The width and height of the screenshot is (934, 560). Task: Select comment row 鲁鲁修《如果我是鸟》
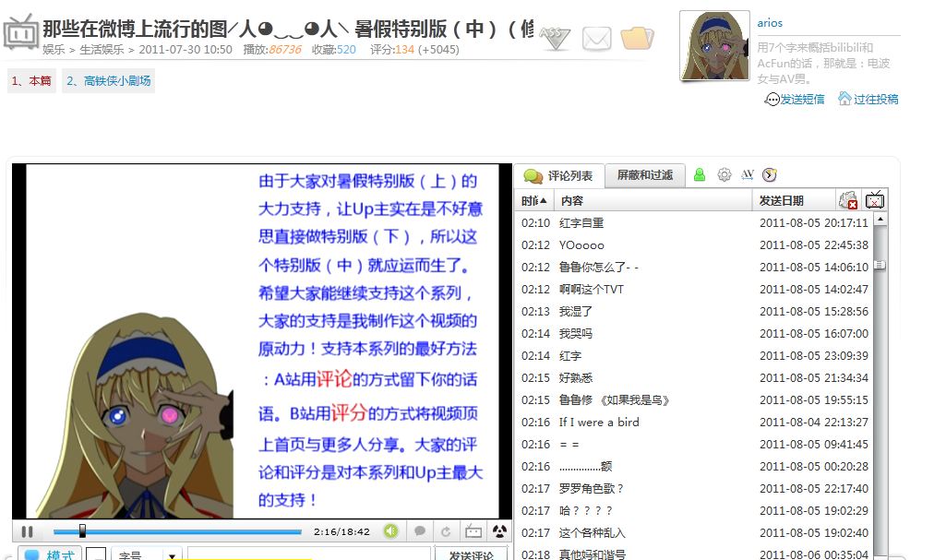coord(695,399)
